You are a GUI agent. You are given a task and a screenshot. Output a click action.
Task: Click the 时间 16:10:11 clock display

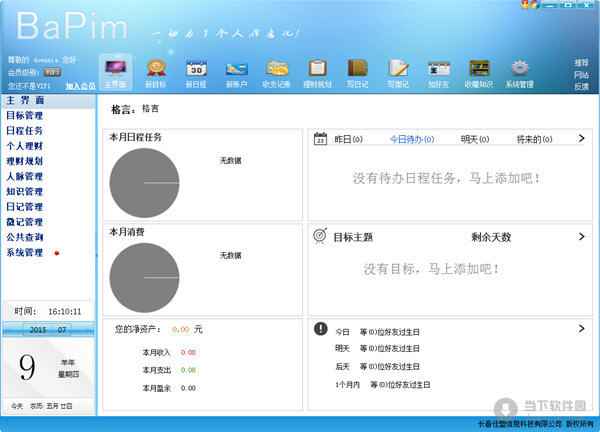coord(48,311)
